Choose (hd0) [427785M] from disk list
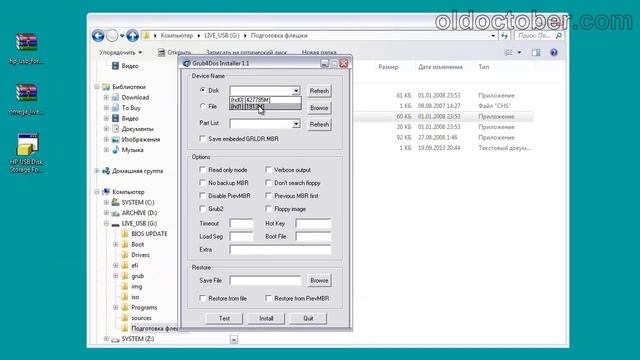The height and width of the screenshot is (360, 640). click(x=265, y=100)
